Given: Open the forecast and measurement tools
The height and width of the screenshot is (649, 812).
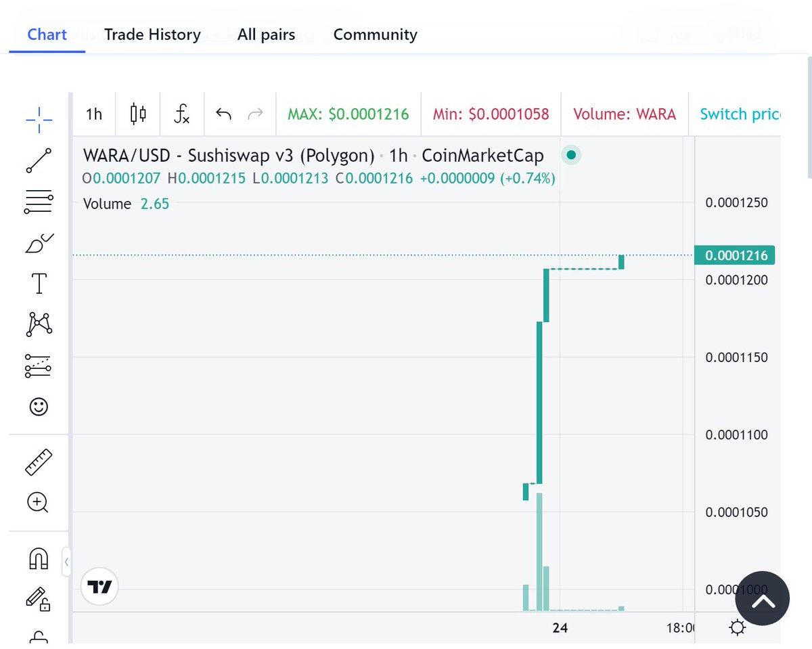Looking at the screenshot, I should point(39,365).
